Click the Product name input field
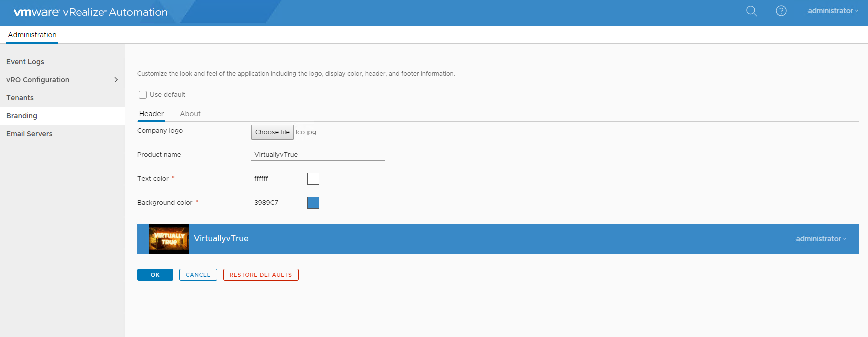This screenshot has width=868, height=337. [318, 155]
